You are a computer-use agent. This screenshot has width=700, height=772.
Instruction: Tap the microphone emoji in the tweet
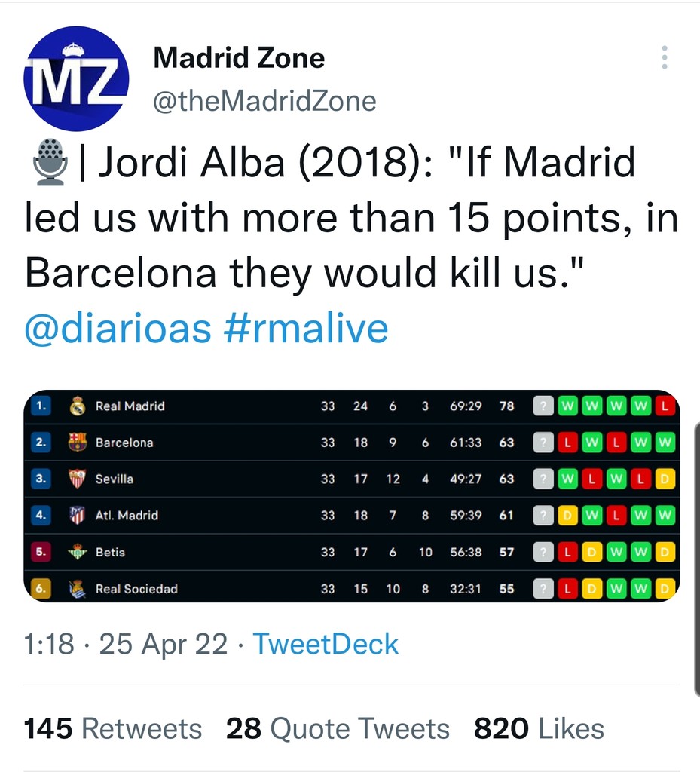[51, 162]
